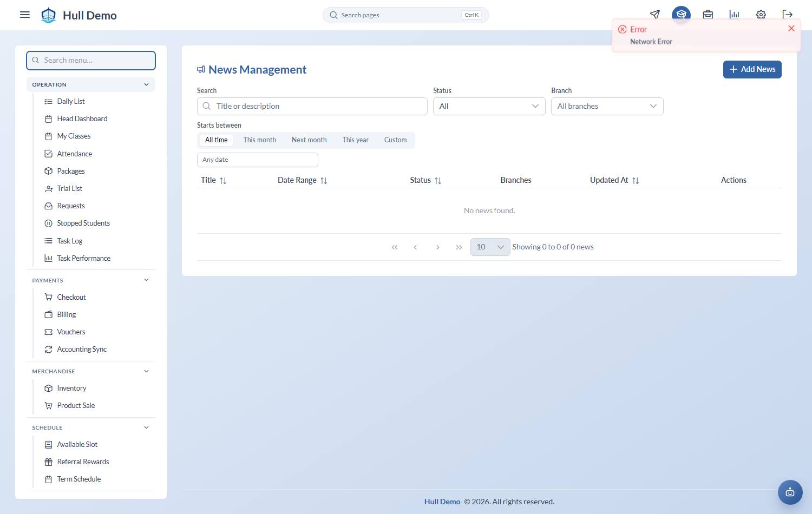
Task: Open settings gear icon in header
Action: [761, 15]
